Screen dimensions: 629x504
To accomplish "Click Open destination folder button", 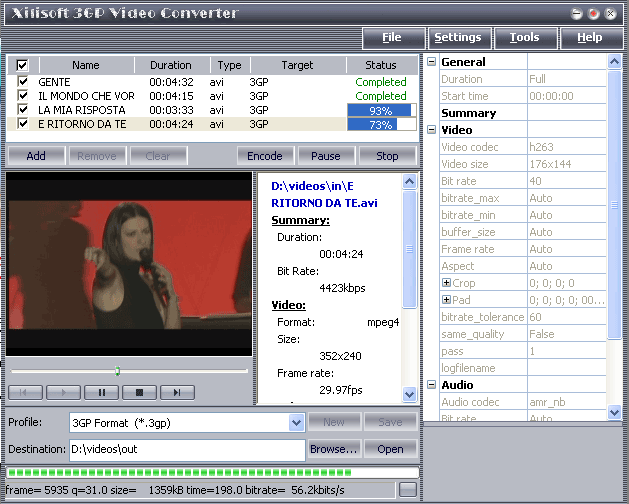I will [390, 449].
